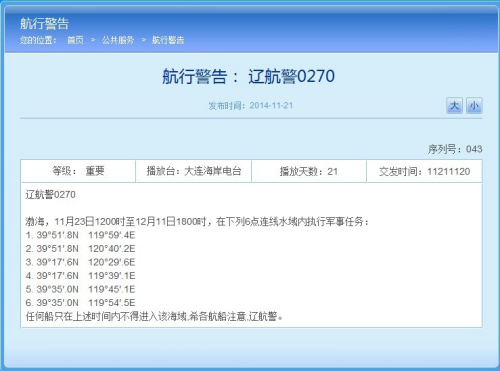Viewport: 500px width, 371px height.
Task: Open the 公共服务 breadcrumb link
Action: pos(118,40)
